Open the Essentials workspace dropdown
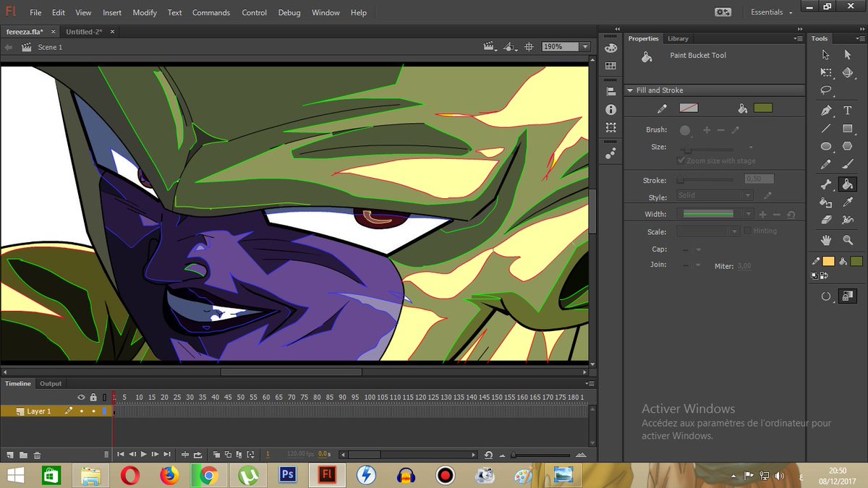The height and width of the screenshot is (488, 868). [771, 12]
